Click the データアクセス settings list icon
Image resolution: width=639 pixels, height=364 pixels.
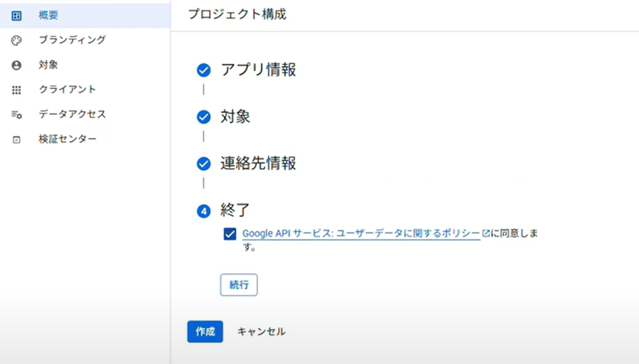(x=17, y=115)
